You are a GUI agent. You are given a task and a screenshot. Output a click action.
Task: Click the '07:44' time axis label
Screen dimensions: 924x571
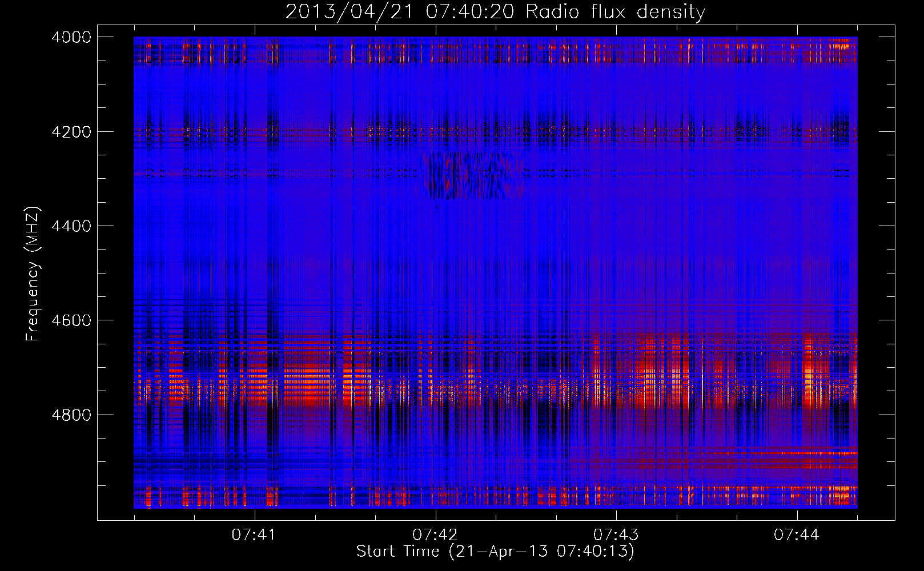pyautogui.click(x=796, y=535)
